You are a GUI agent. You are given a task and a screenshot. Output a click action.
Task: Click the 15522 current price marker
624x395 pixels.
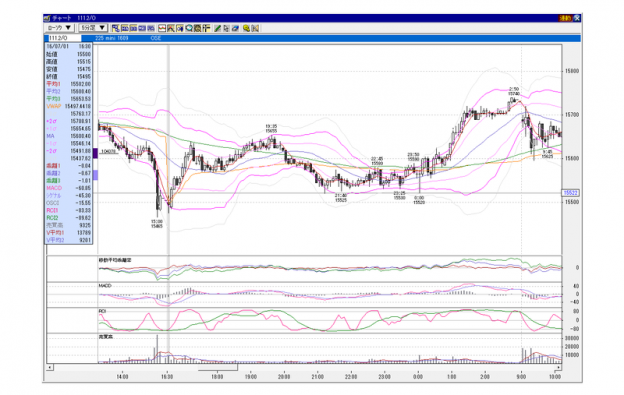click(x=571, y=193)
